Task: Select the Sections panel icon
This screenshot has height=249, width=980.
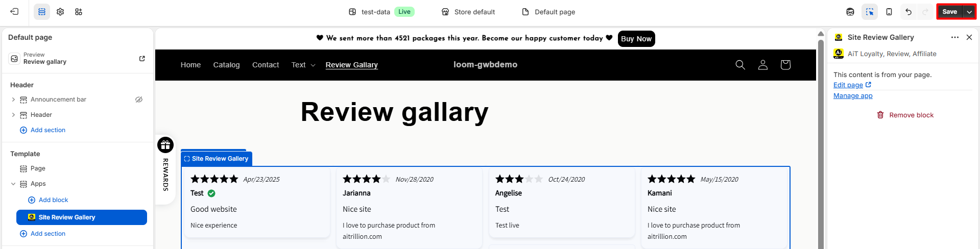Action: point(42,12)
